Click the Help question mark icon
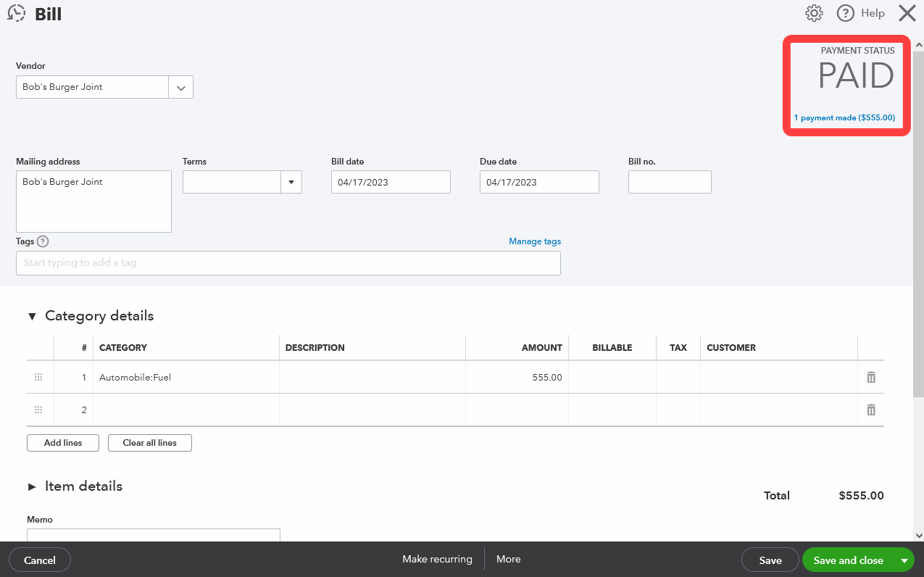Image resolution: width=924 pixels, height=577 pixels. pyautogui.click(x=845, y=13)
